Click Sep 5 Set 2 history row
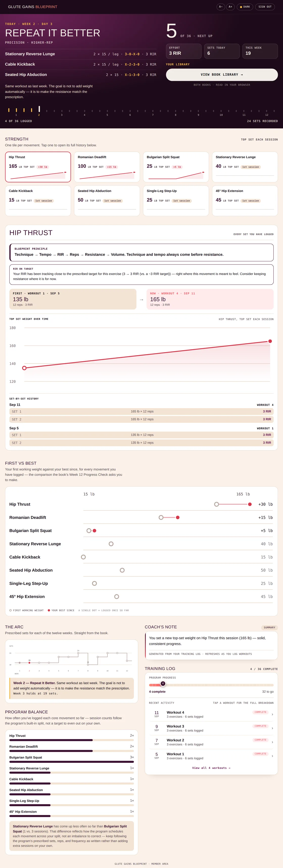The image size is (283, 868). point(141,443)
